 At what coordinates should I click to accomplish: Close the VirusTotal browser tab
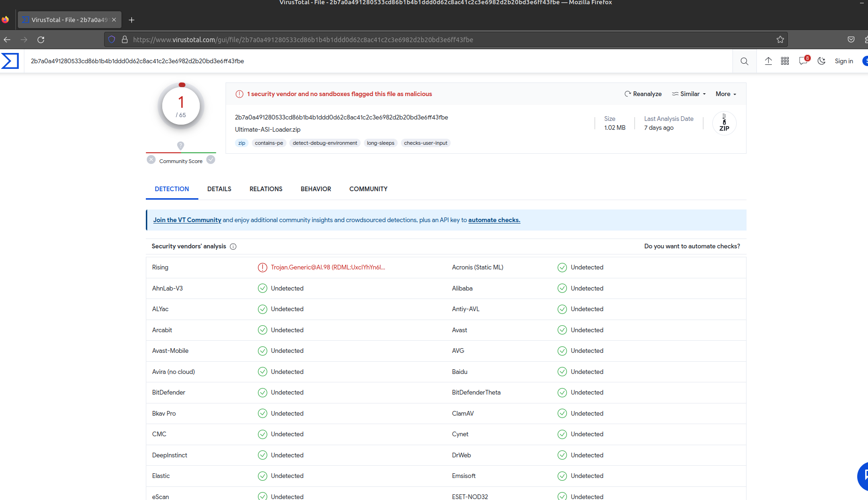[114, 20]
